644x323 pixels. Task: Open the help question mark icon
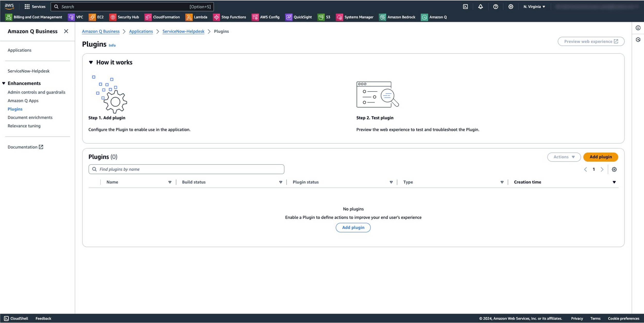[x=496, y=7]
